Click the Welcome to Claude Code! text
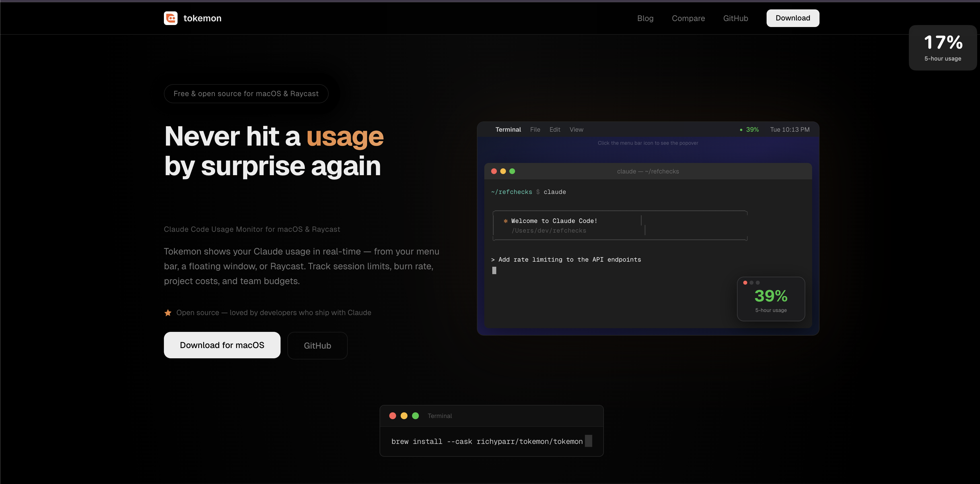This screenshot has width=980, height=484. click(554, 221)
